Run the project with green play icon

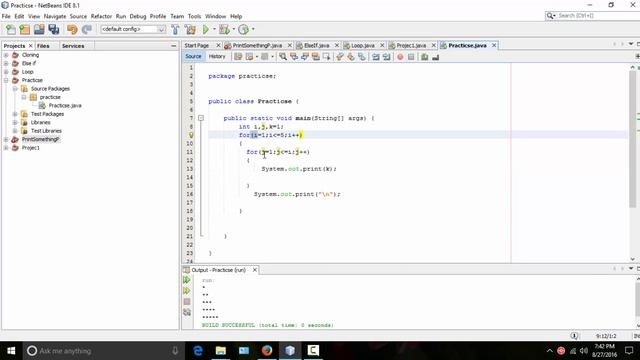coord(206,29)
